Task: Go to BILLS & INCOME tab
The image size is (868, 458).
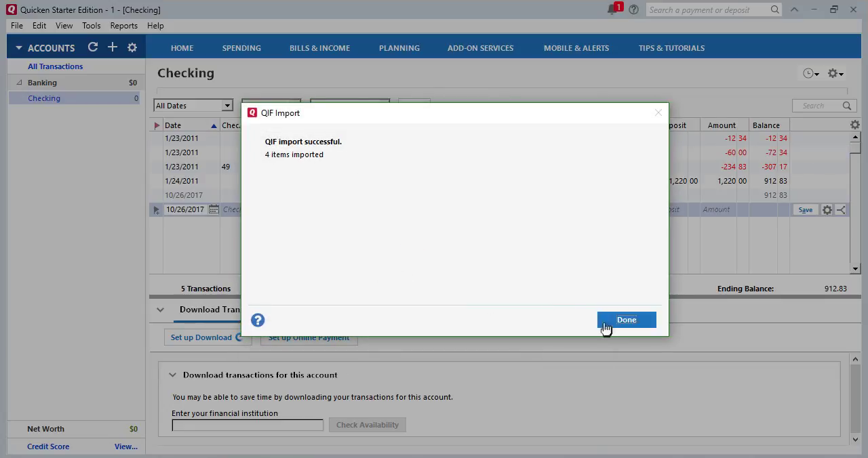Action: click(319, 48)
